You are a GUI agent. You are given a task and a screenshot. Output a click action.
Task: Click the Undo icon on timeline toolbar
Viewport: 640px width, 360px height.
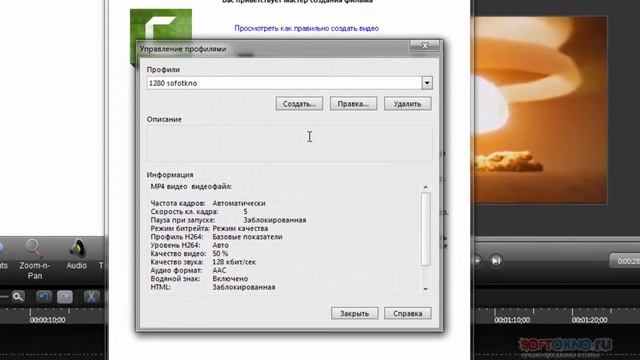tap(44, 297)
